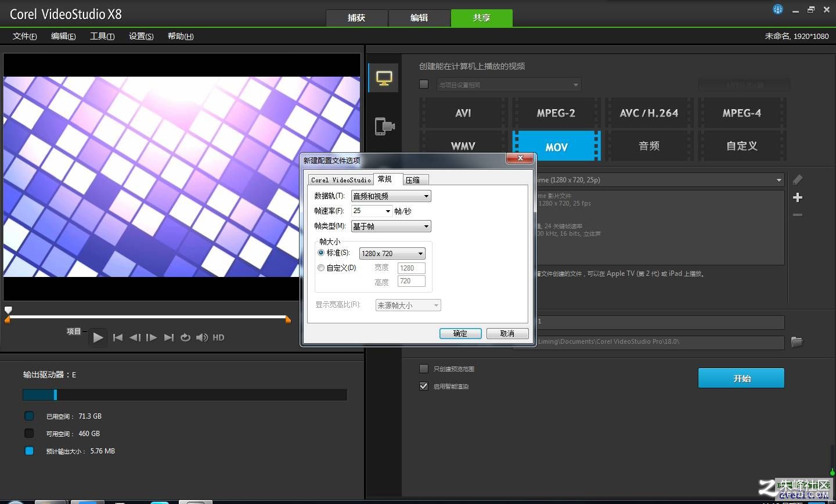
Task: Open the 数据轨 dropdown showing 音频和视频
Action: pyautogui.click(x=391, y=196)
